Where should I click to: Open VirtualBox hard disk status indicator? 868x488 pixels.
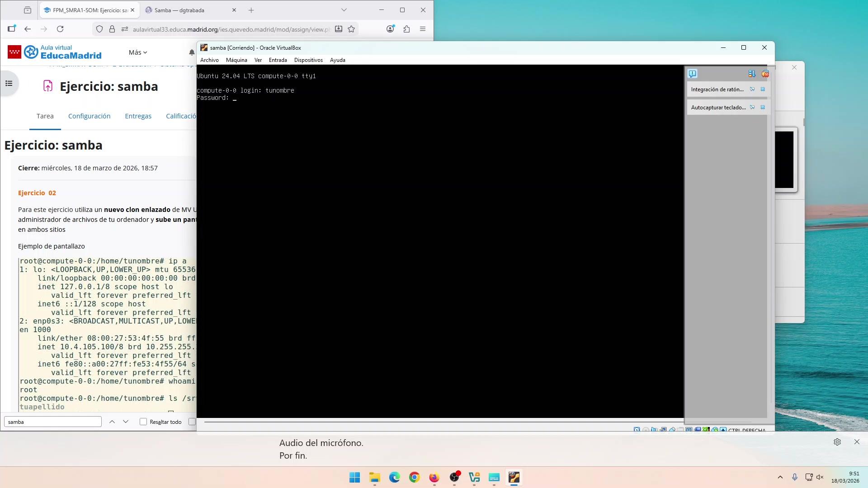(x=637, y=430)
